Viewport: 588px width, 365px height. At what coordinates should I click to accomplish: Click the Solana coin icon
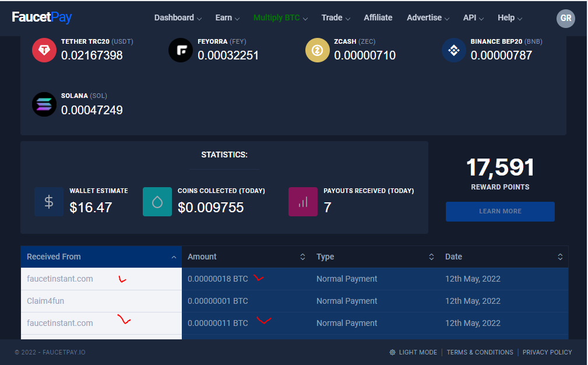click(x=44, y=104)
